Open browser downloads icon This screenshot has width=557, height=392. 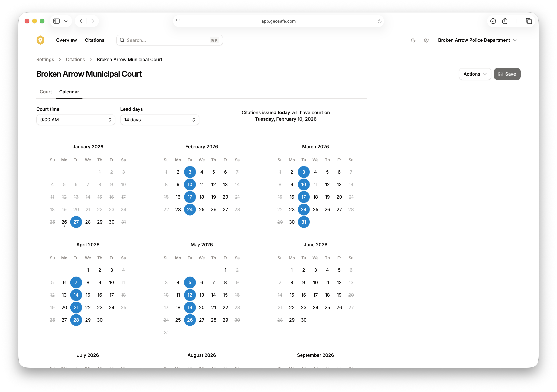pyautogui.click(x=493, y=21)
